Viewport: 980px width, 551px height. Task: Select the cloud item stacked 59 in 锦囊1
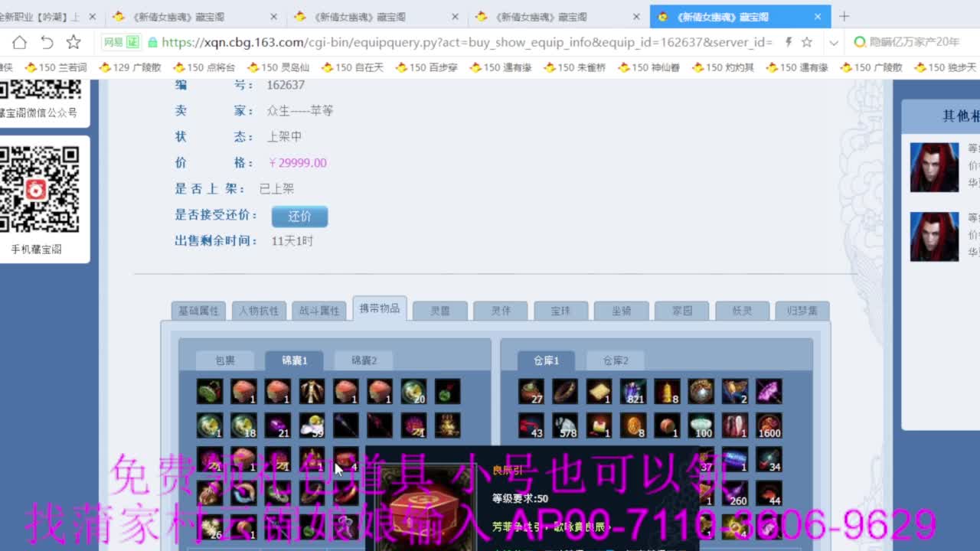click(312, 425)
